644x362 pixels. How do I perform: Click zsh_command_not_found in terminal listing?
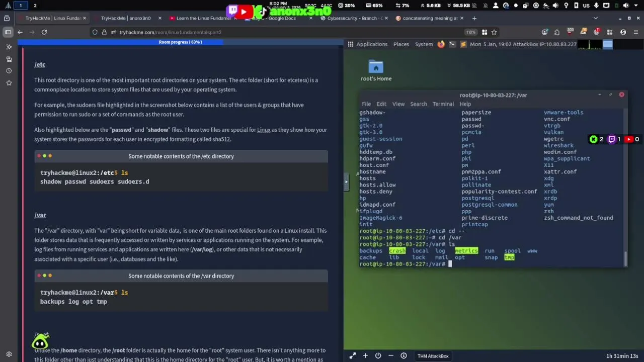(x=578, y=218)
